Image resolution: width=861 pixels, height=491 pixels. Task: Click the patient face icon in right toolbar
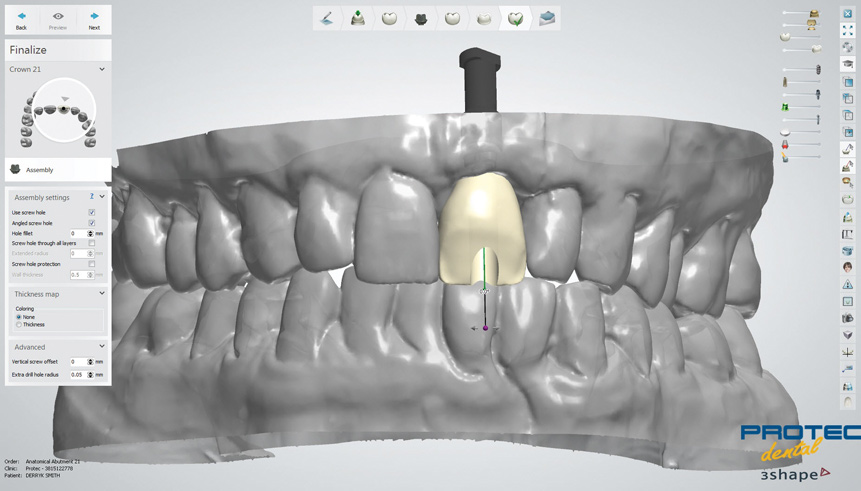(x=848, y=267)
